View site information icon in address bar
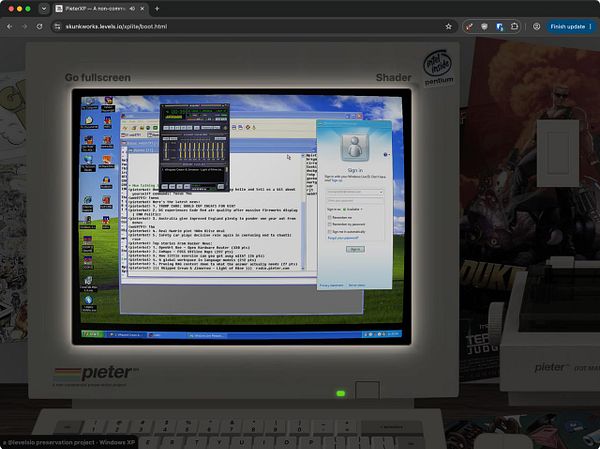The image size is (600, 449). click(57, 26)
